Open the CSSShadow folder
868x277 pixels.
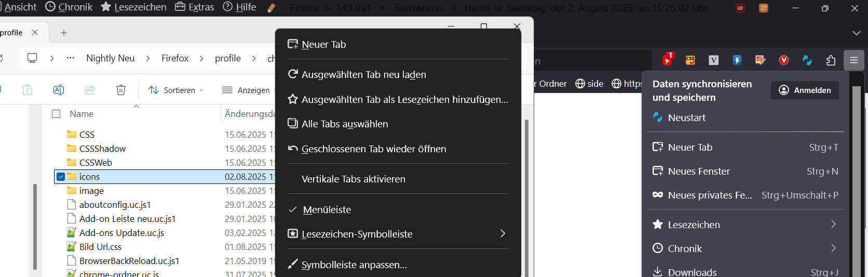[102, 149]
